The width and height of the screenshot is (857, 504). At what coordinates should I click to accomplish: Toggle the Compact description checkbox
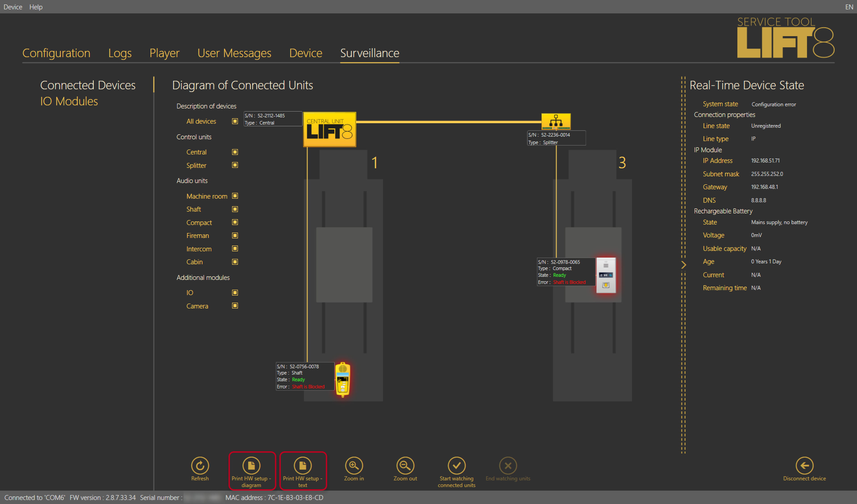[235, 222]
